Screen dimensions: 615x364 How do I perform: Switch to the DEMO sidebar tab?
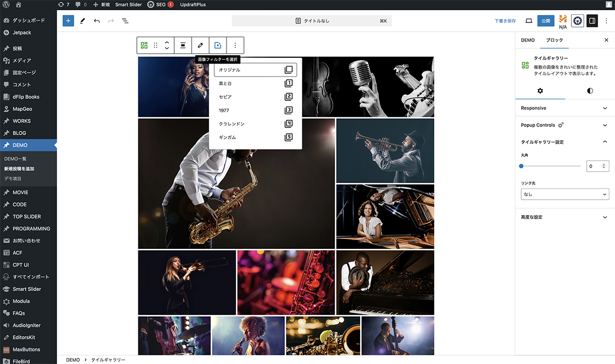pos(527,40)
